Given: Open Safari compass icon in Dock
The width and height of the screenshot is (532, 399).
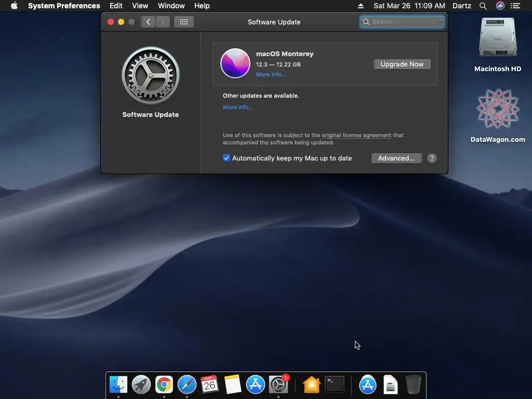Looking at the screenshot, I should pos(187,385).
